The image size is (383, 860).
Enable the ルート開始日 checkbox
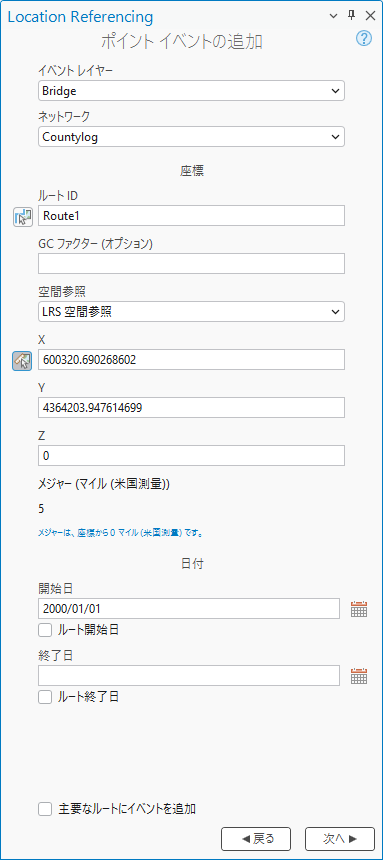[x=45, y=630]
